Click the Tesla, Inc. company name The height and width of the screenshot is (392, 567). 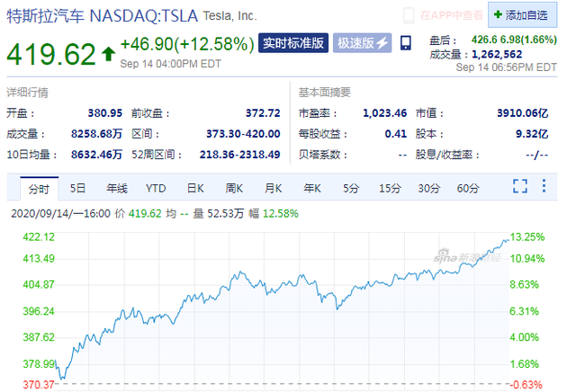(x=229, y=16)
